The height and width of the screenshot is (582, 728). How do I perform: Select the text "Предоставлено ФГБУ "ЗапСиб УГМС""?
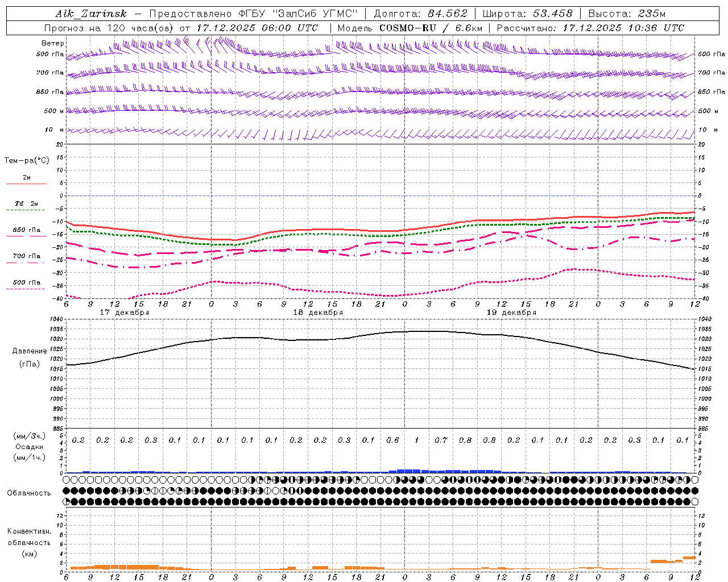tap(253, 14)
